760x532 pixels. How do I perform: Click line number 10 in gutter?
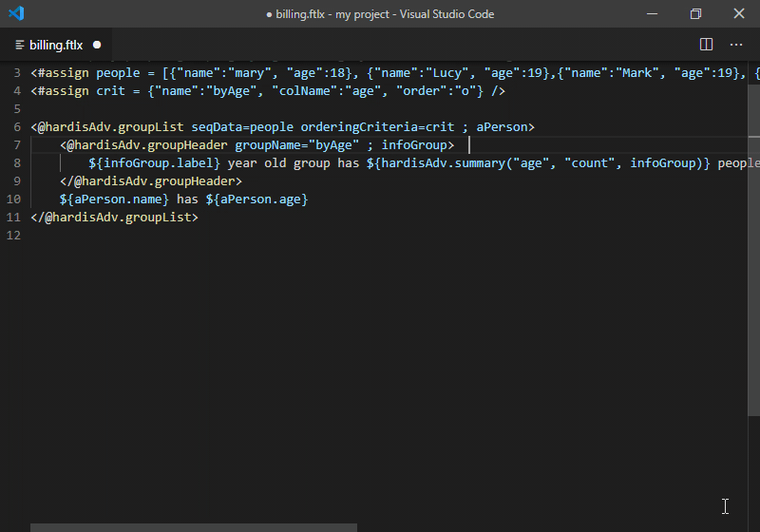13,199
